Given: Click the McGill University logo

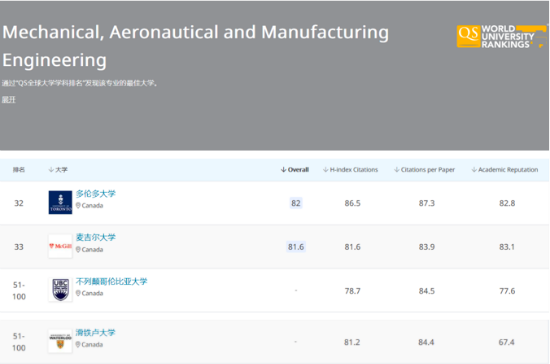Looking at the screenshot, I should click(60, 246).
